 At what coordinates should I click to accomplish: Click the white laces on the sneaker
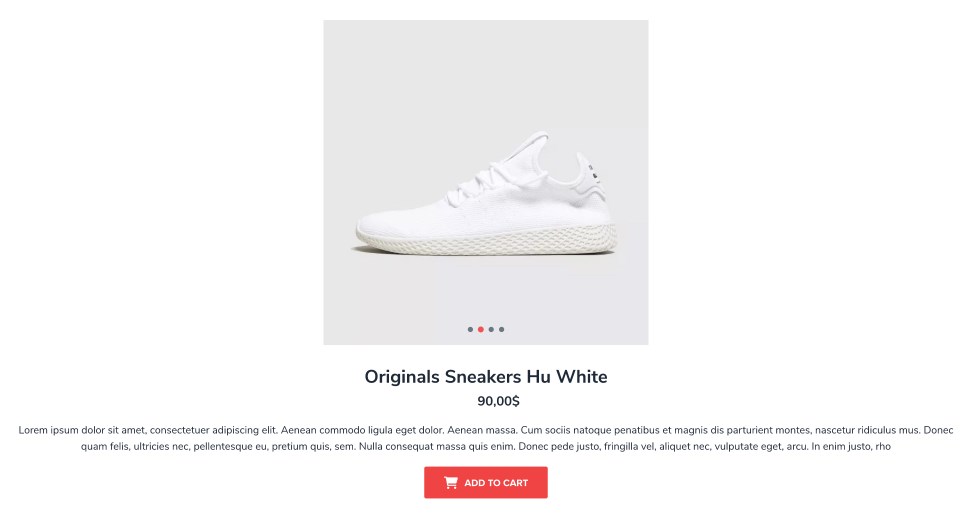pyautogui.click(x=475, y=184)
